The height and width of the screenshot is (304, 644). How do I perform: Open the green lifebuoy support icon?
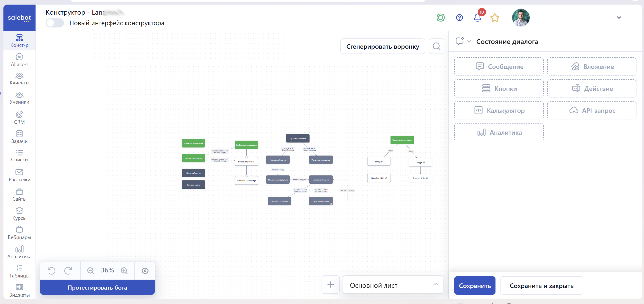click(x=440, y=18)
